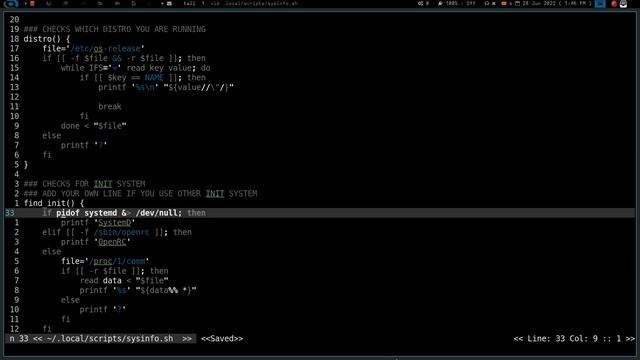
Task: Click the line 'read data < "$file"'
Action: point(124,280)
